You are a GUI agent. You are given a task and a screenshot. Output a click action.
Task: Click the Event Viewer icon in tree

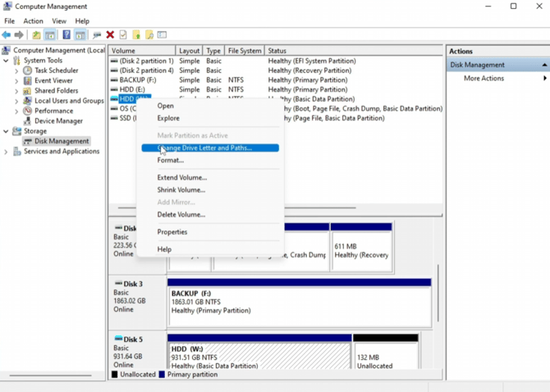(x=27, y=80)
